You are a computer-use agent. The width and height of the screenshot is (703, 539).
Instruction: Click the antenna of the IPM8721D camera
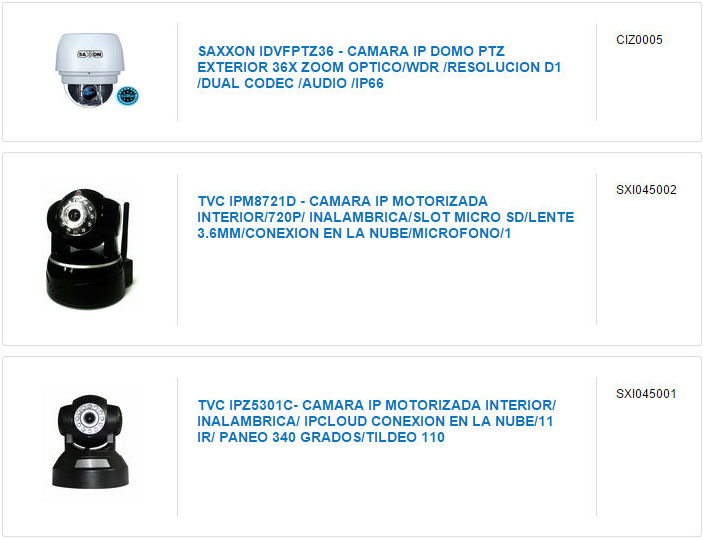(126, 231)
